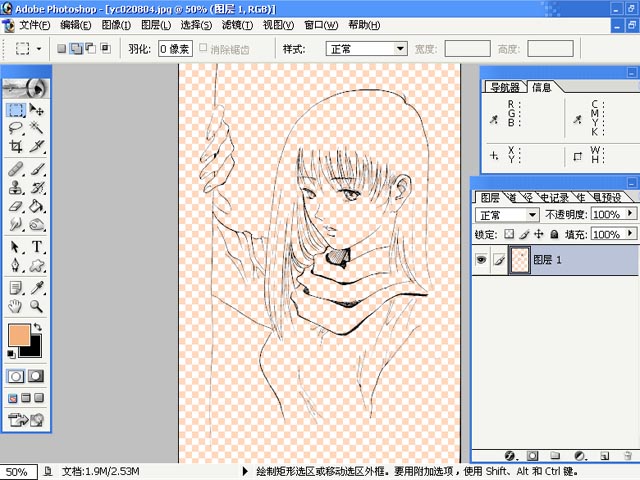Select the Brush tool
The image size is (640, 480).
coord(37,169)
